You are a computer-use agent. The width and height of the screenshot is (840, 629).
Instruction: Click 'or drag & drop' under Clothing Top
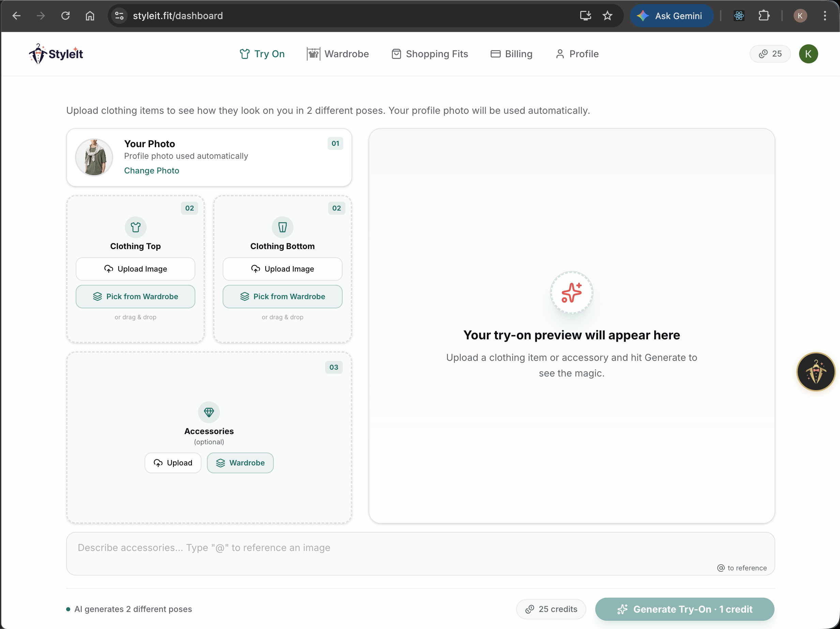point(136,317)
